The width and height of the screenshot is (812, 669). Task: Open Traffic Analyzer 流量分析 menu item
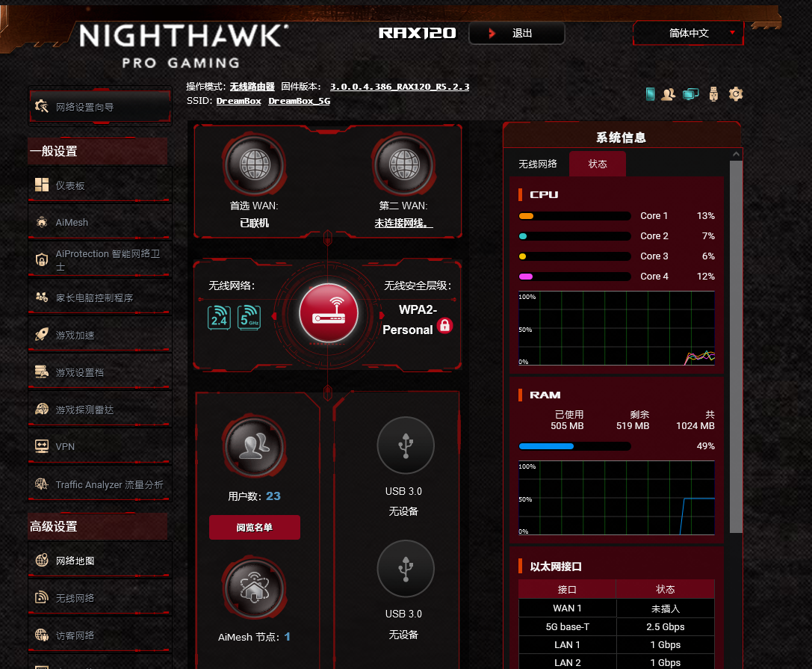click(x=99, y=484)
